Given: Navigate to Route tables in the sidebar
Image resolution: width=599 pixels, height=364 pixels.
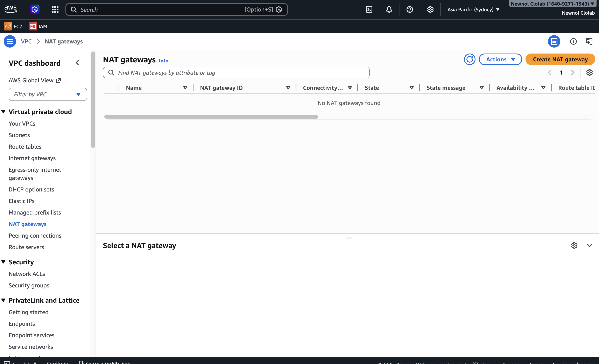Looking at the screenshot, I should pyautogui.click(x=25, y=146).
